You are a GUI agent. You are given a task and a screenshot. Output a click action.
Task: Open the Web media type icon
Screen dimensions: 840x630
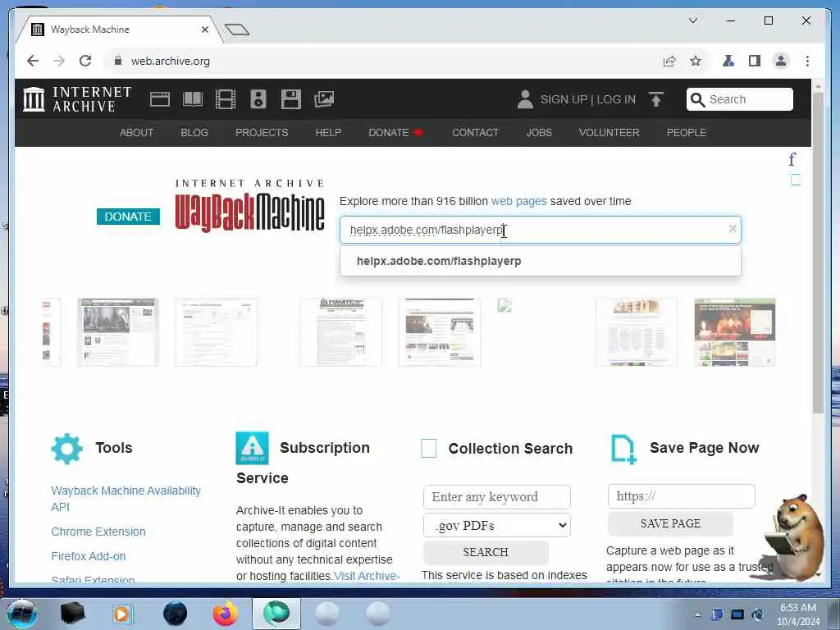point(160,99)
